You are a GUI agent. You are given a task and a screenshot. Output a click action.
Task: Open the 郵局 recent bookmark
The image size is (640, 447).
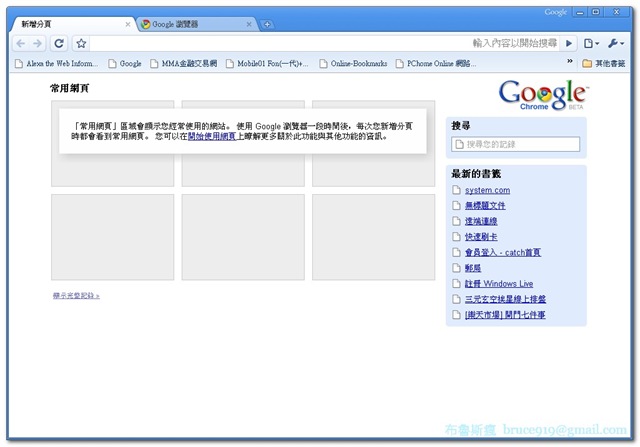pos(473,268)
